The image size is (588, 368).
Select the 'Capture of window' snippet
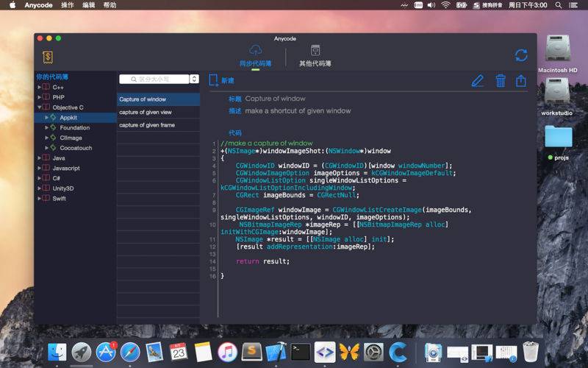click(158, 99)
